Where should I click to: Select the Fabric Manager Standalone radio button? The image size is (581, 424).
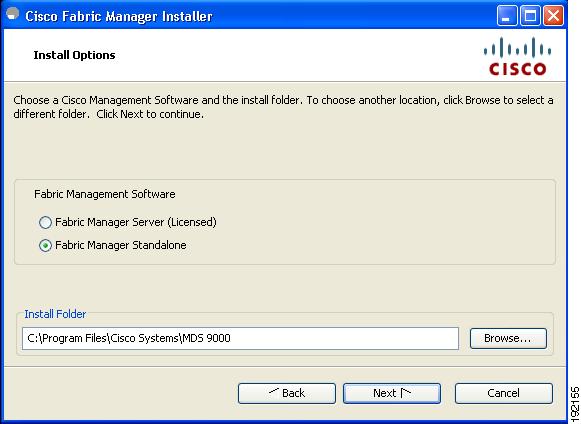point(45,245)
